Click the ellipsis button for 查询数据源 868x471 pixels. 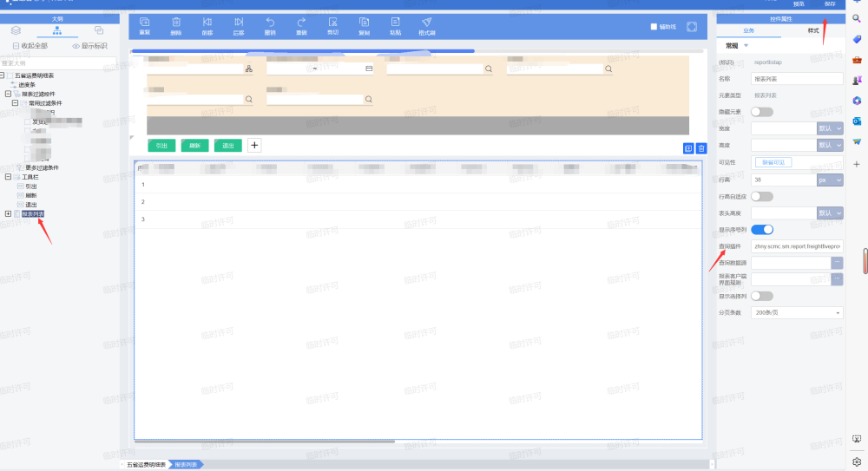click(837, 263)
